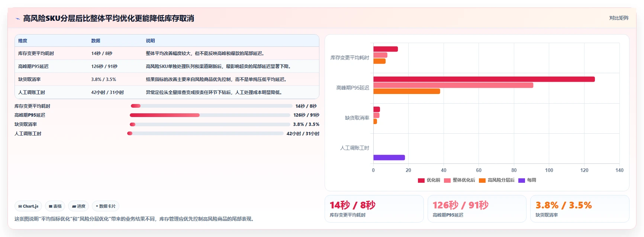Click the orange 高峰期P95延迟 高风险分层后 bar
Viewport: 644px width, 237px height.
(407, 91)
